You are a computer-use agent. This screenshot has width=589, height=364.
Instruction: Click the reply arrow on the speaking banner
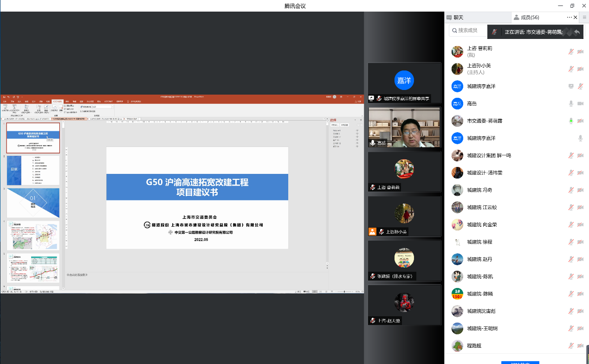576,32
